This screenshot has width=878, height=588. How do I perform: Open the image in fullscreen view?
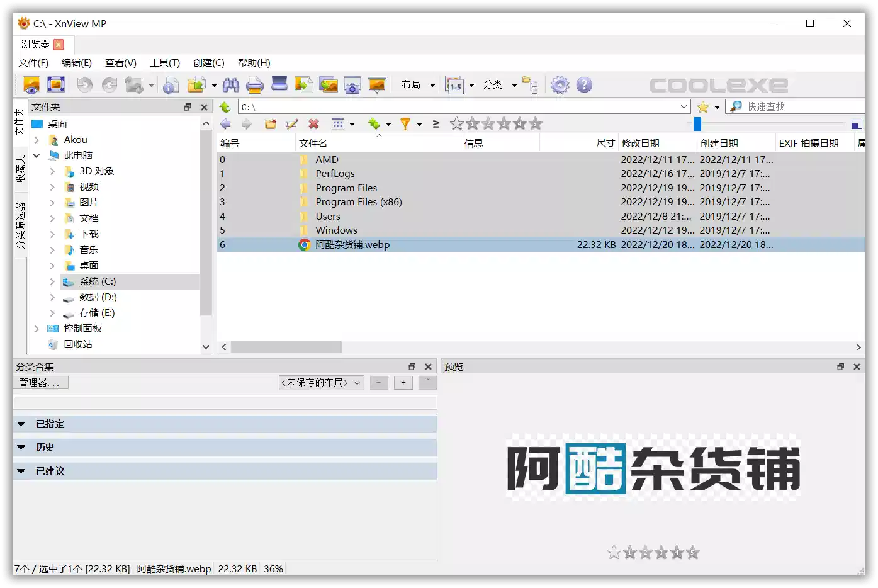tap(56, 84)
